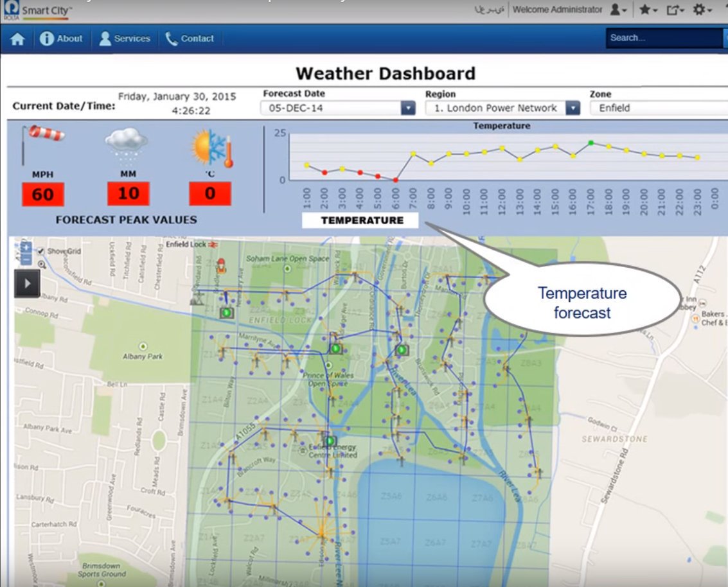Screen dimensions: 728x587
Task: Zoom in the map with plus button
Action: (x=26, y=247)
